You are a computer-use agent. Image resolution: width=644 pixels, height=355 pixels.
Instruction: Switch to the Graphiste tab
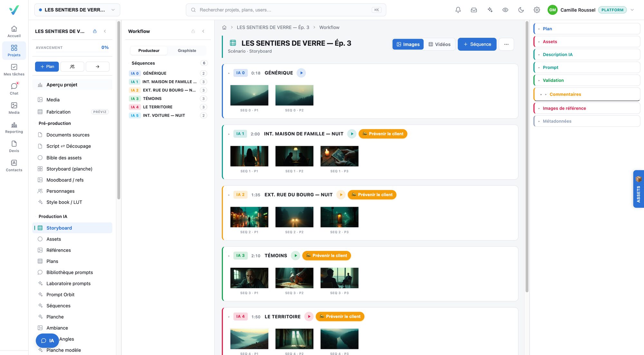pyautogui.click(x=187, y=51)
